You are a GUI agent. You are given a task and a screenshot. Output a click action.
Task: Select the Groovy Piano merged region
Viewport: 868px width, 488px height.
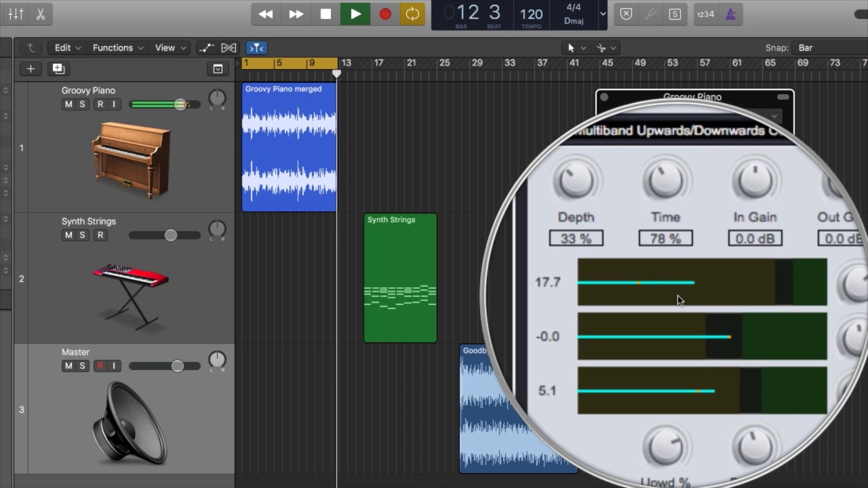(x=290, y=147)
